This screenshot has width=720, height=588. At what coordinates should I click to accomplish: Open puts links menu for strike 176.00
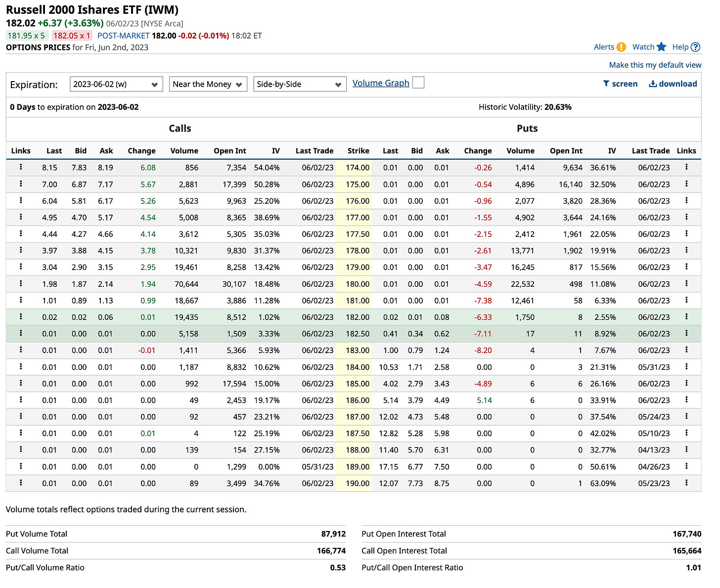(x=686, y=200)
